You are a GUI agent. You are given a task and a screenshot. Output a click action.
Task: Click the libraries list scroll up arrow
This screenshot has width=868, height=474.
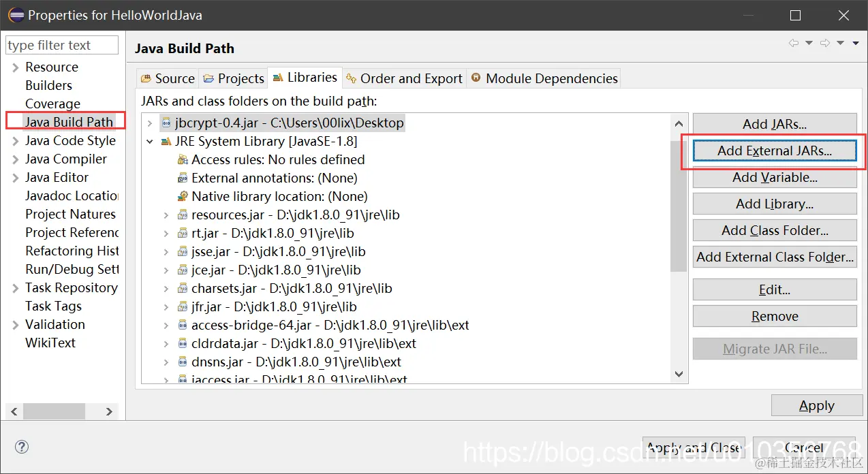click(679, 123)
